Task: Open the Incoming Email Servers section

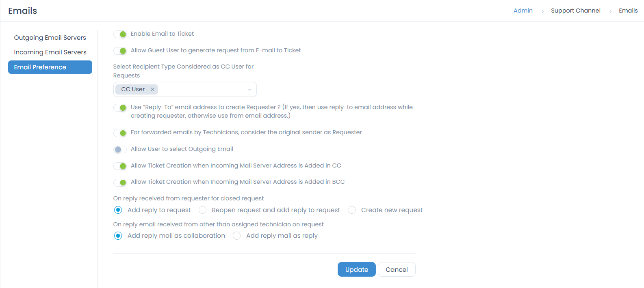Action: click(50, 52)
